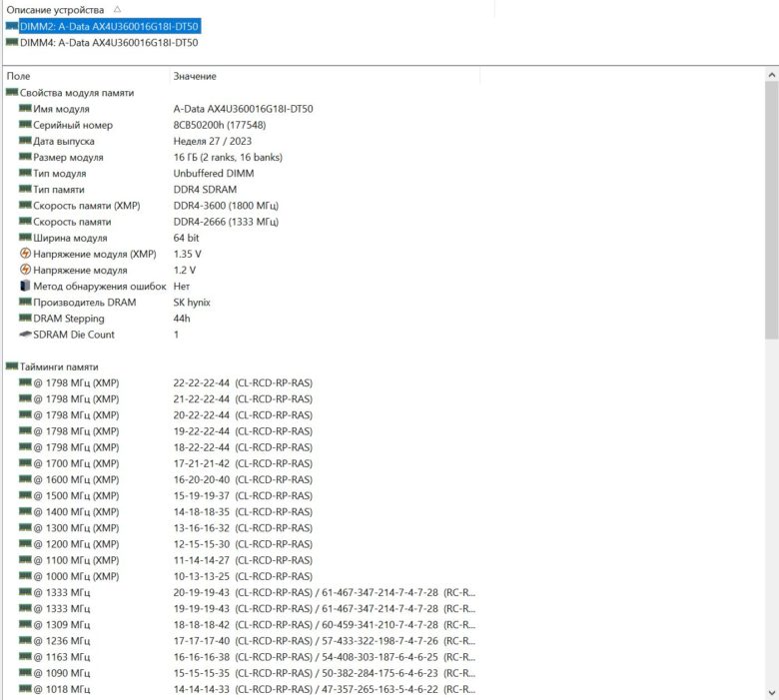Click icon beside @ 1090 МГц
This screenshot has width=779, height=700.
pyautogui.click(x=25, y=673)
